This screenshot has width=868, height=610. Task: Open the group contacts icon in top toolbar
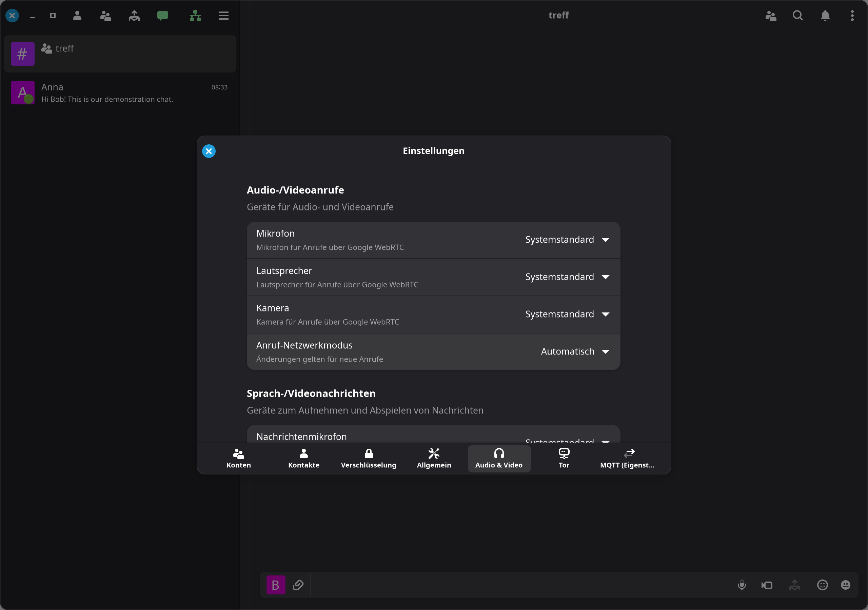pos(105,16)
